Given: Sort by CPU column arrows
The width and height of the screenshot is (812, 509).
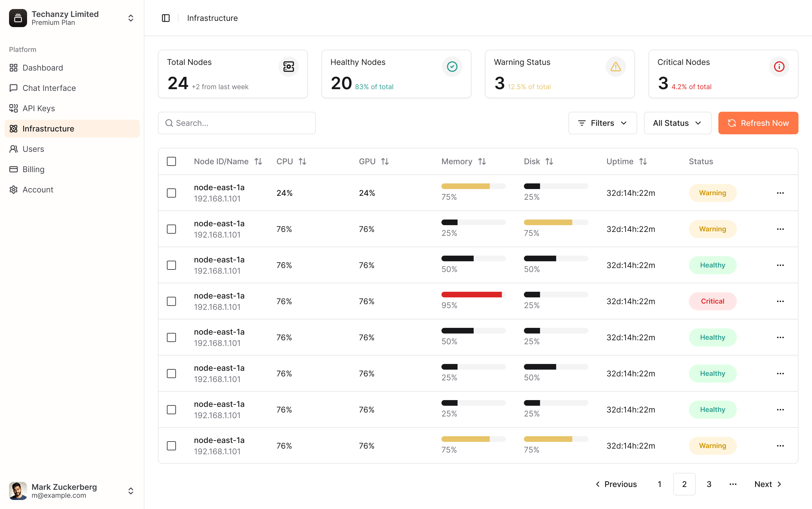Looking at the screenshot, I should [303, 162].
